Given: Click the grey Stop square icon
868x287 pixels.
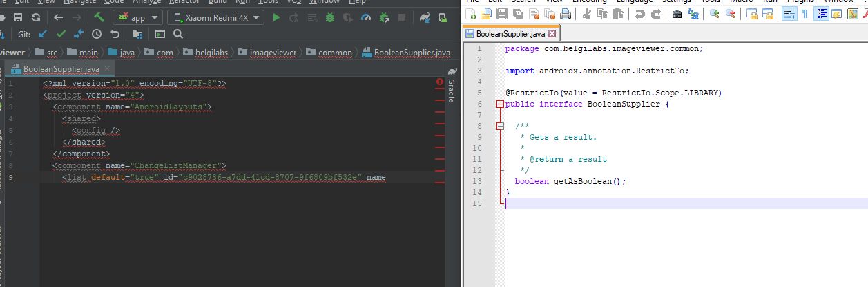Looking at the screenshot, I should click(x=401, y=17).
